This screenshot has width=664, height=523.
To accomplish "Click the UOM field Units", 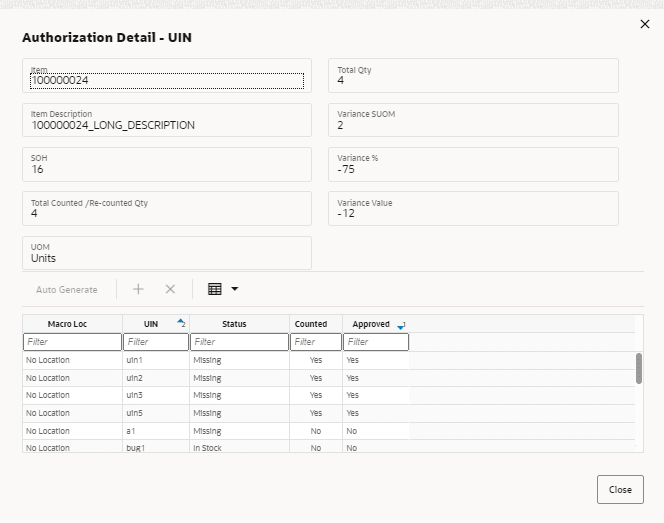I will point(167,253).
